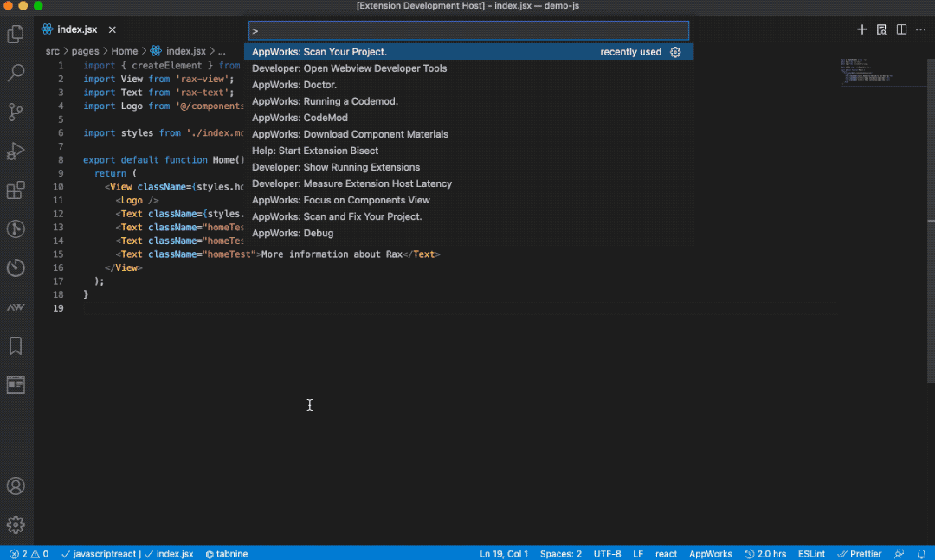Run AppWorks: Scan and Fix Your Project
This screenshot has width=935, height=560.
468,216
